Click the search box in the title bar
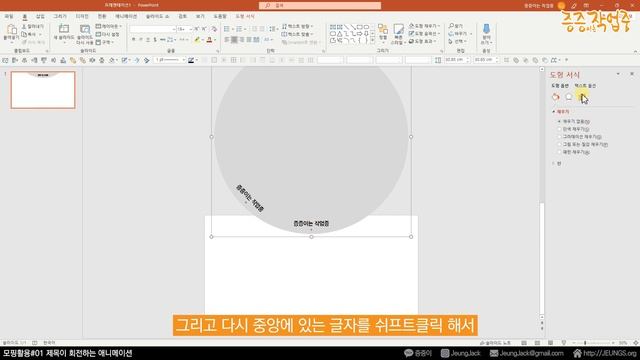The image size is (640, 360). [x=320, y=5]
